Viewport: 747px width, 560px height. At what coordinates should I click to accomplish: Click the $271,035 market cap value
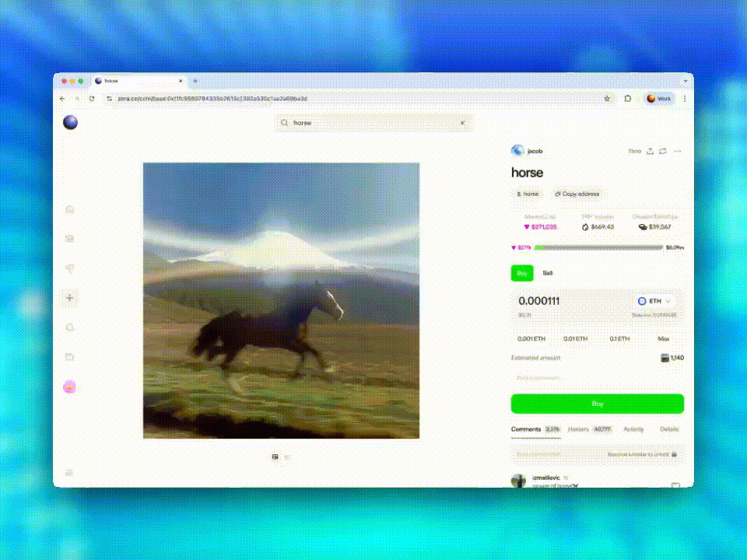pyautogui.click(x=540, y=226)
